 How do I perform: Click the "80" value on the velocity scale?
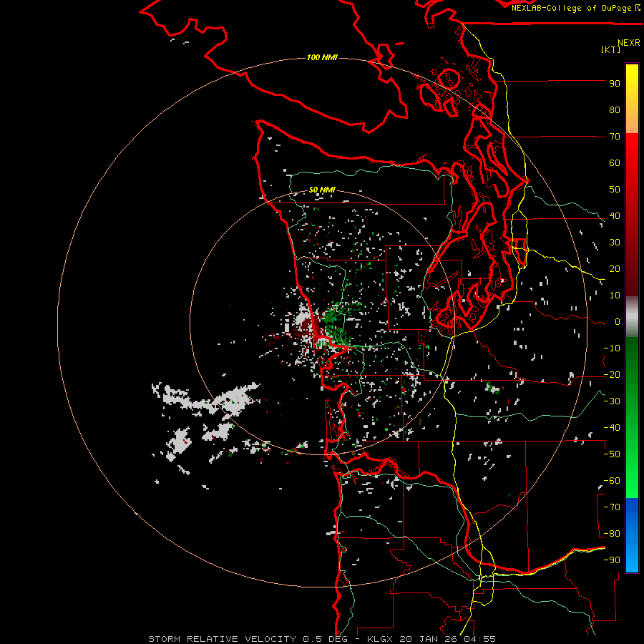(x=615, y=109)
